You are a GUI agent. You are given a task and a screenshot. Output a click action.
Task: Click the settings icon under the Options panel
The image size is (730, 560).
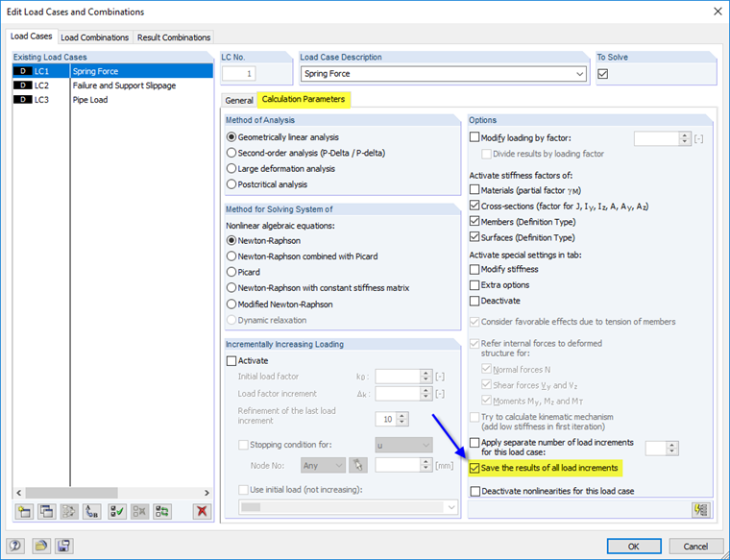[x=701, y=510]
